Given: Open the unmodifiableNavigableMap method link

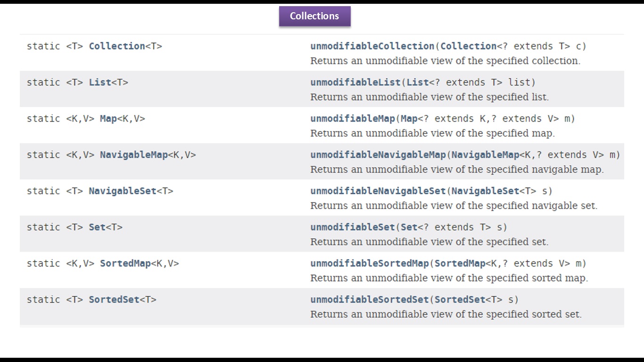Looking at the screenshot, I should click(x=378, y=155).
